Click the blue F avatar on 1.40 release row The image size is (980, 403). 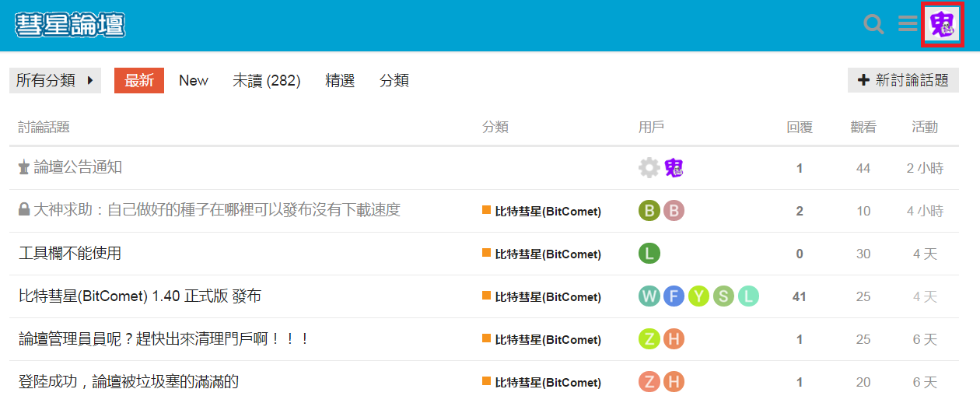coord(674,296)
